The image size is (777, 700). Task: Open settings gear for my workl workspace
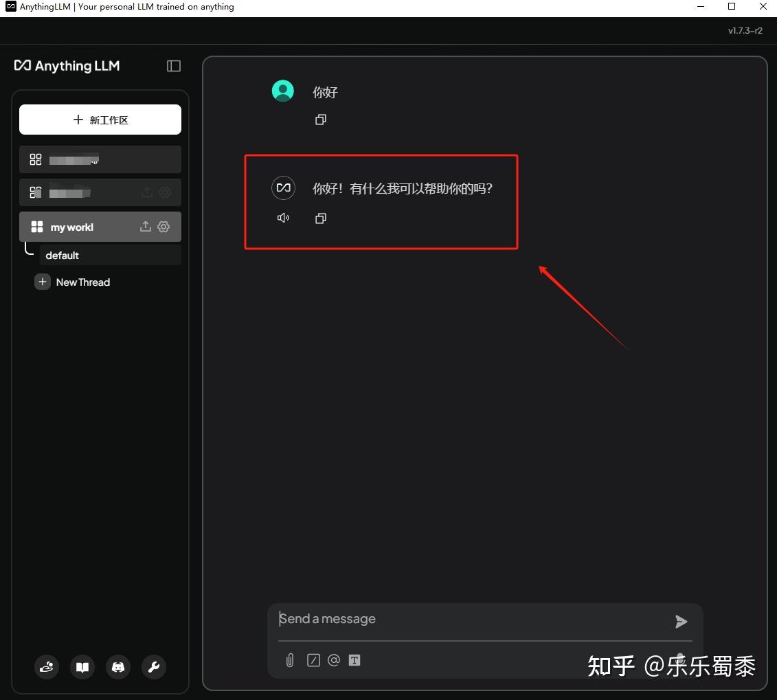point(164,227)
